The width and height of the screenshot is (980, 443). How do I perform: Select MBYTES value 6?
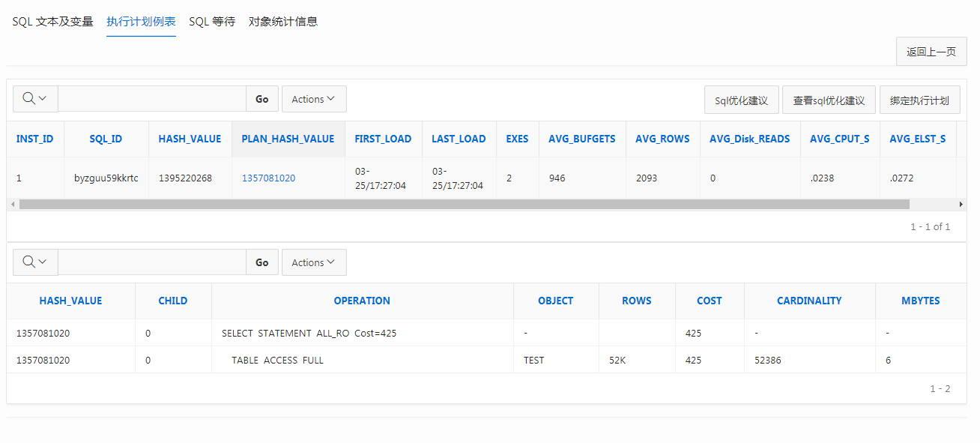point(888,360)
